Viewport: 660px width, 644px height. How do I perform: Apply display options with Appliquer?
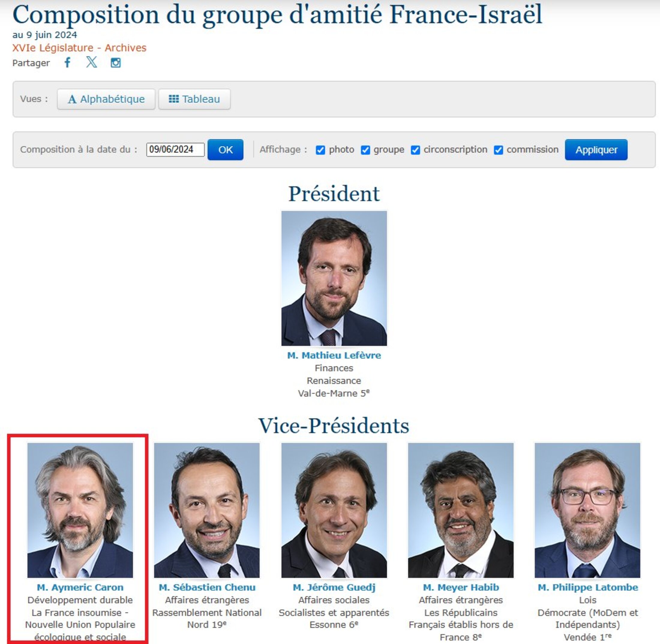(596, 150)
